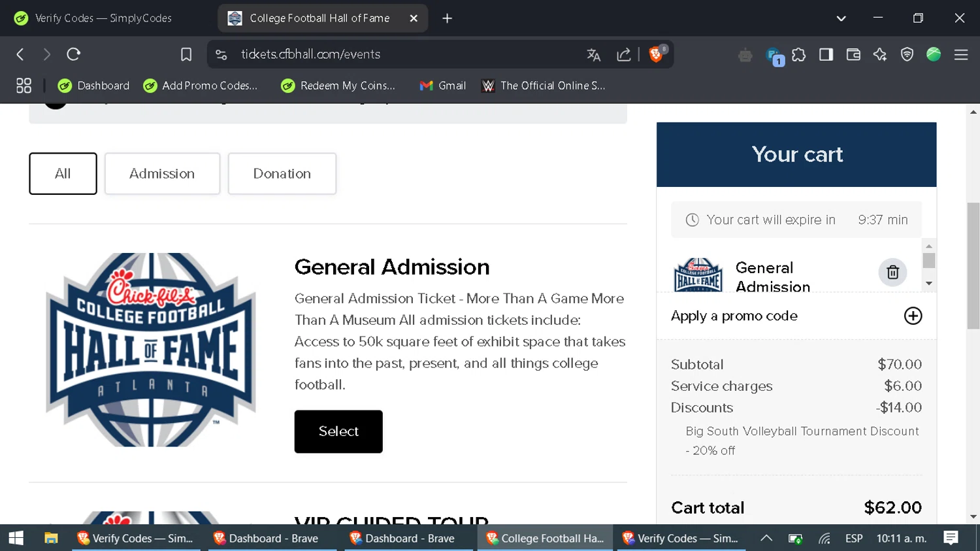Click the page vertical scrollbar thumb
The height and width of the screenshot is (551, 980).
(973, 265)
